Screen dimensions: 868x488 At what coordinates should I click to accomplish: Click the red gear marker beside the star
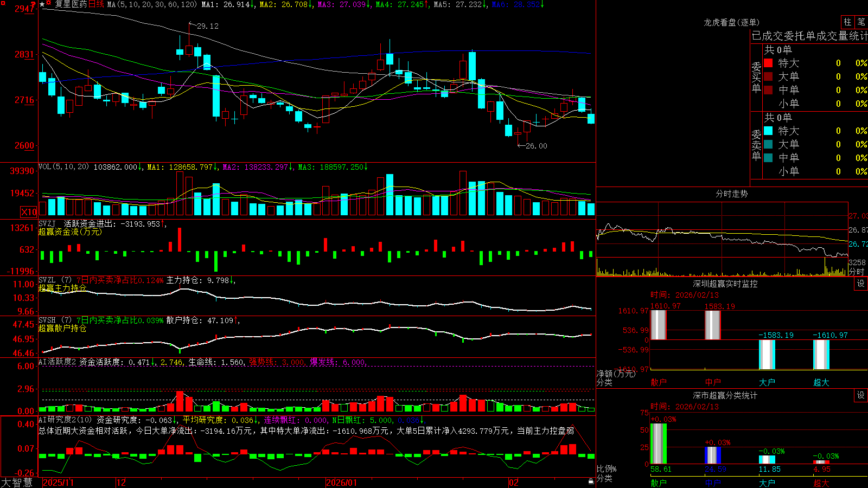click(49, 3)
